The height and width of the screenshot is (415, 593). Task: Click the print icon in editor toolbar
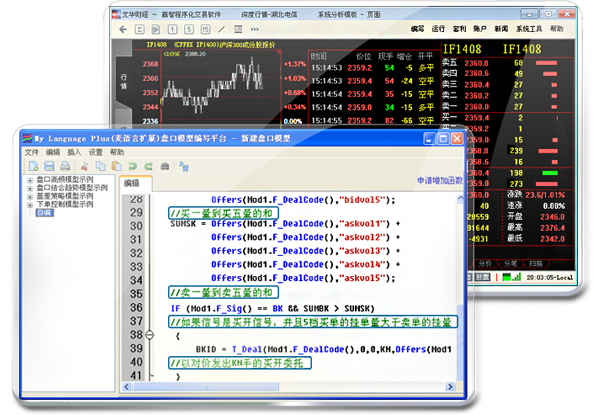coord(65,166)
